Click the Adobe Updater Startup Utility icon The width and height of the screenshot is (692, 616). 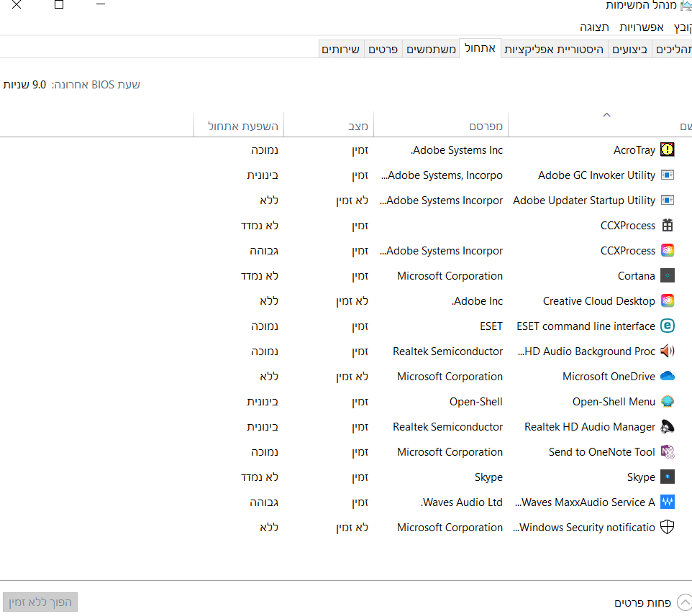point(667,201)
